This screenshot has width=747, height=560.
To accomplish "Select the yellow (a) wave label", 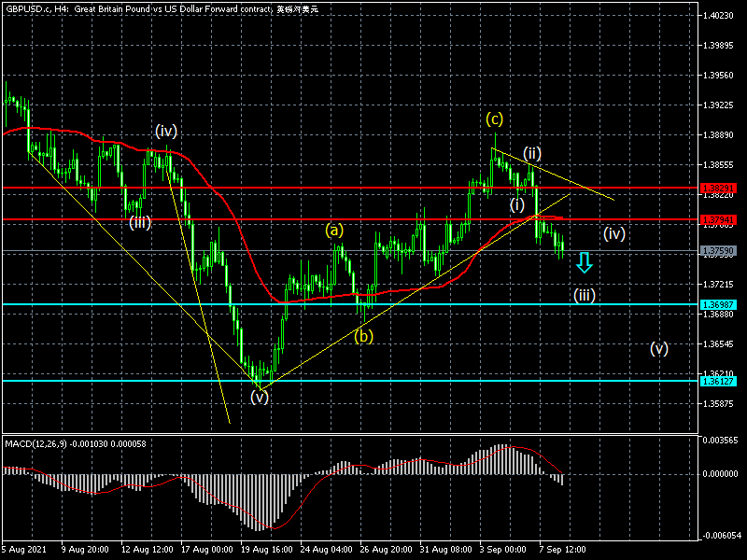I will pos(334,229).
